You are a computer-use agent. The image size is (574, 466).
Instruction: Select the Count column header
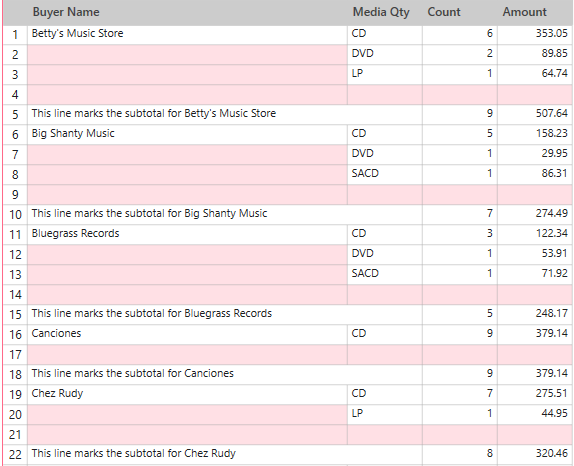[459, 12]
